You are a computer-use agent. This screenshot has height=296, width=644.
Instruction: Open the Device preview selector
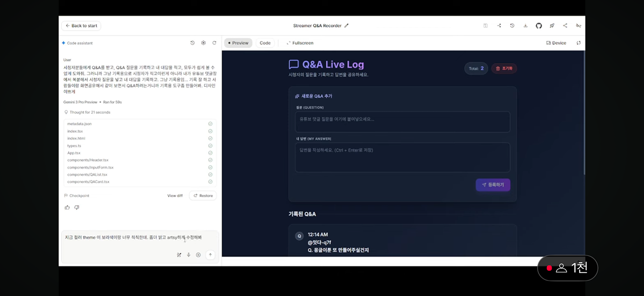pos(555,43)
